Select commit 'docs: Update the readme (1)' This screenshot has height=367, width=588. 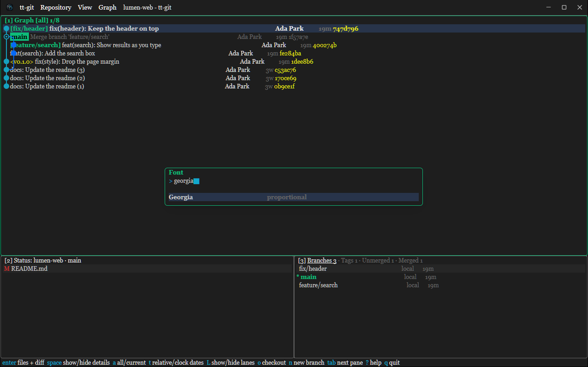294,86
